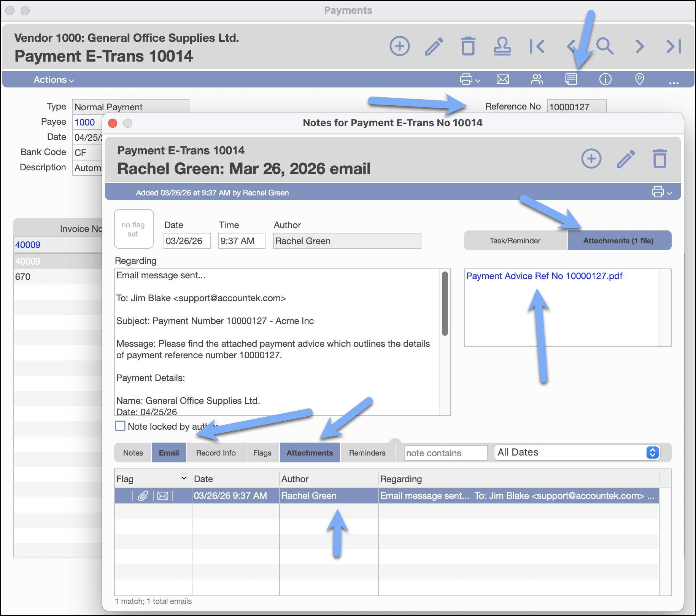
Task: Go to next payment record
Action: point(640,46)
